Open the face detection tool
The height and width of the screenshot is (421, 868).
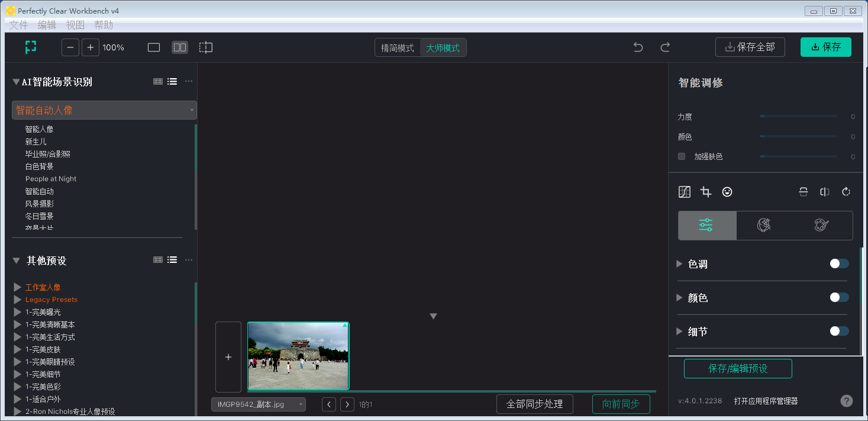[x=727, y=192]
